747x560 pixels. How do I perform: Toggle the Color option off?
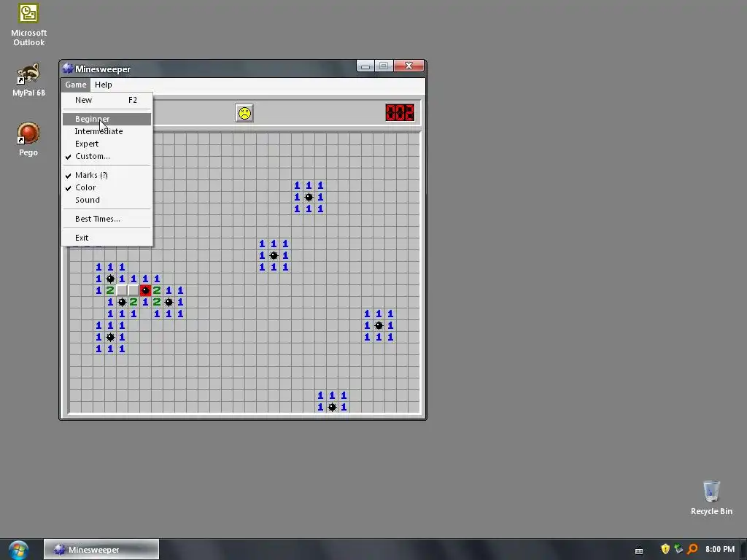pyautogui.click(x=107, y=187)
